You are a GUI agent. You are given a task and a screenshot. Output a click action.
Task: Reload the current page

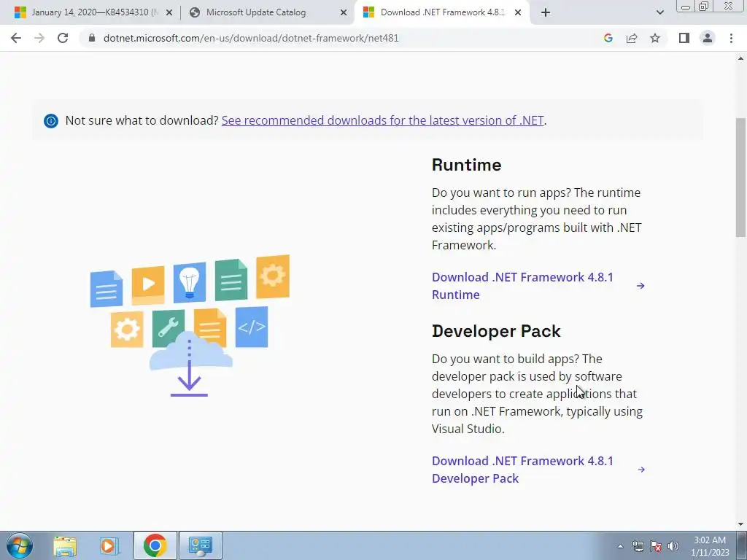click(x=63, y=38)
